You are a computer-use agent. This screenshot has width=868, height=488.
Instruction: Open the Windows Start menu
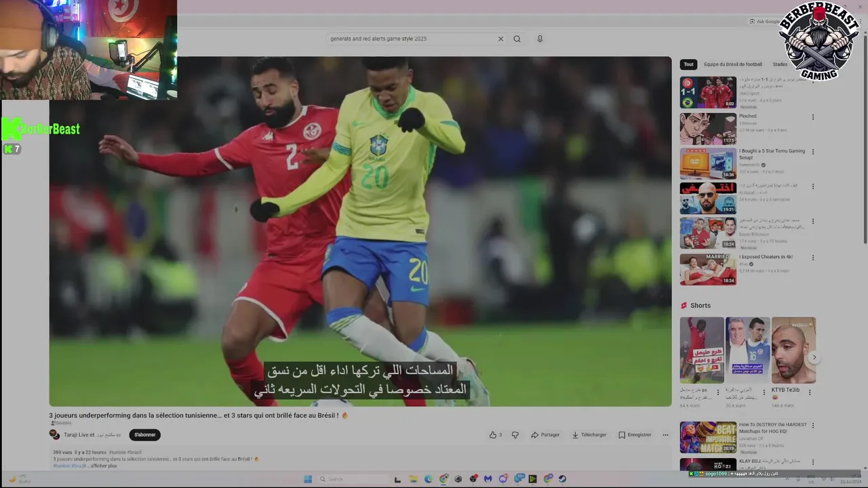click(x=307, y=479)
